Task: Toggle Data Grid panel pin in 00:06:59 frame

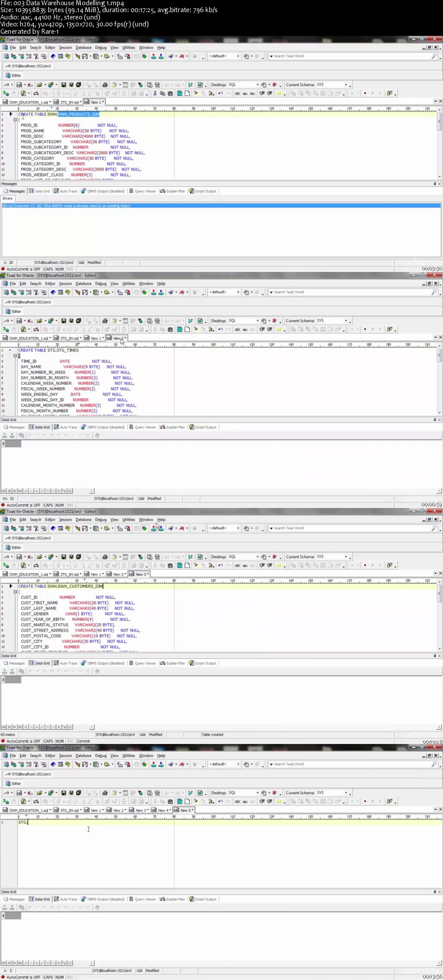Action: 435,420
